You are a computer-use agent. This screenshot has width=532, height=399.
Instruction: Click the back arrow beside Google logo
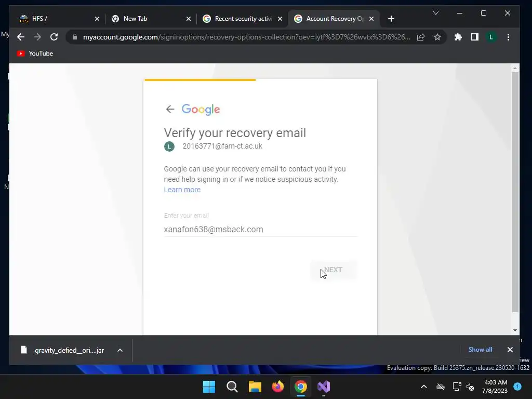click(170, 109)
